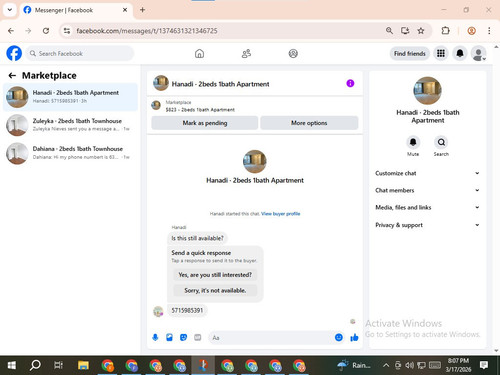Viewport: 500px width, 375px height.
Task: Search in conversation magnifier icon
Action: (x=441, y=142)
